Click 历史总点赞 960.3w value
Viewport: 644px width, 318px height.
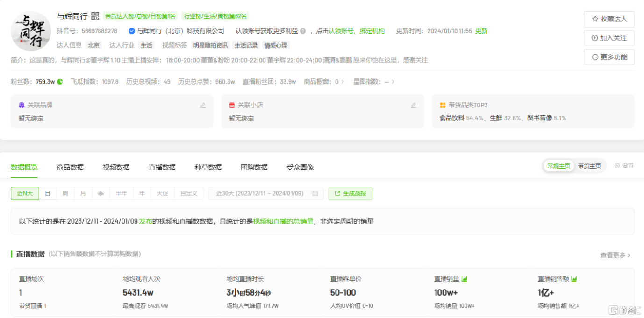coord(225,82)
